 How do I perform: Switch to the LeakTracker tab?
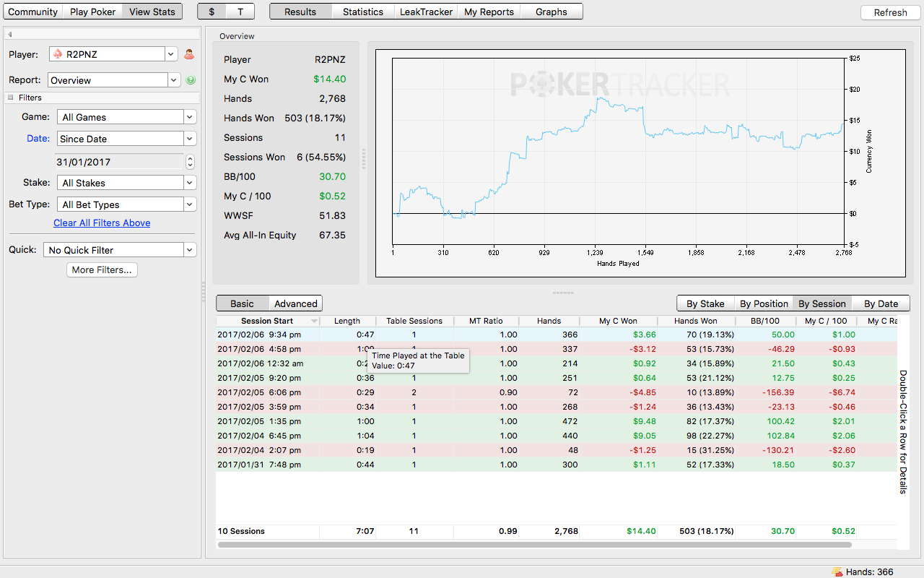coord(426,12)
